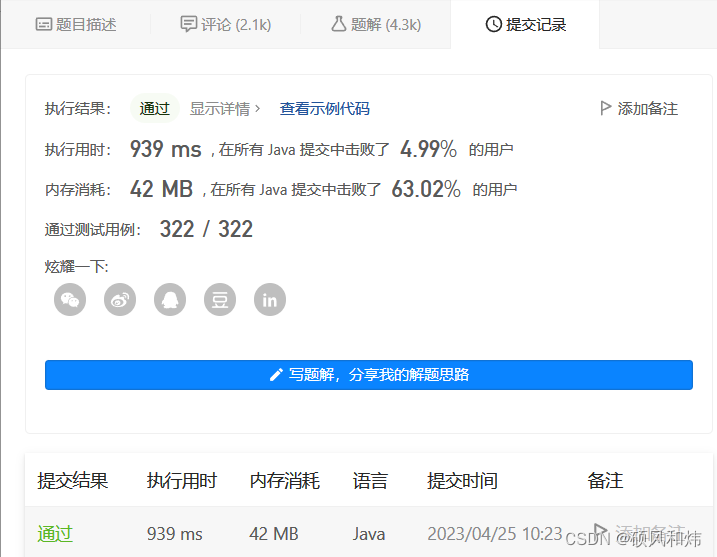Screen dimensions: 717x557
Task: Click the 63.02% memory percentile
Action: click(x=426, y=189)
